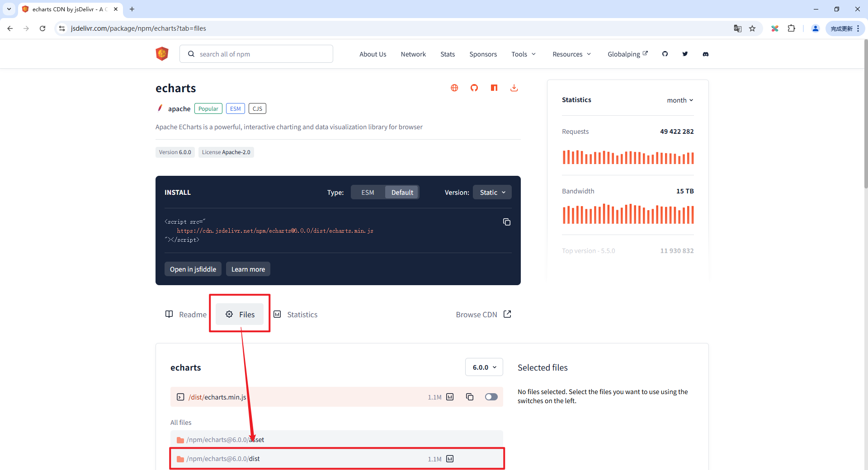868x470 pixels.
Task: Click the jsDelivr logo
Action: (x=161, y=53)
